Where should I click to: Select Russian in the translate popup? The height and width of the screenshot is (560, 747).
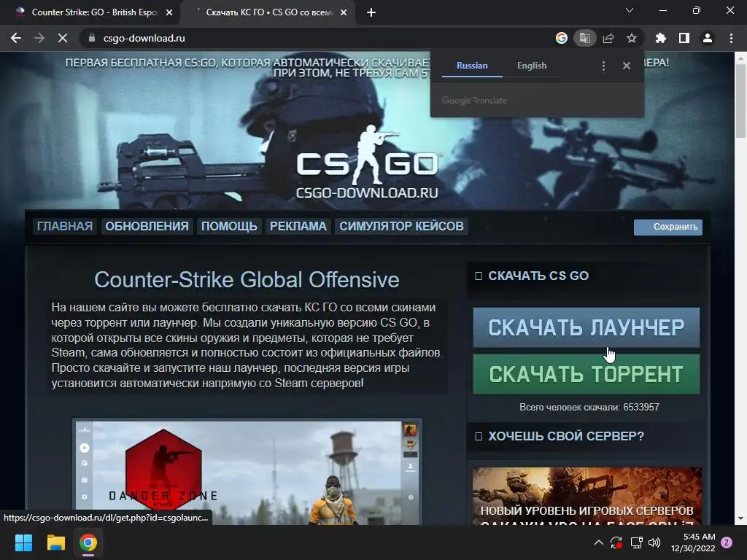coord(472,66)
